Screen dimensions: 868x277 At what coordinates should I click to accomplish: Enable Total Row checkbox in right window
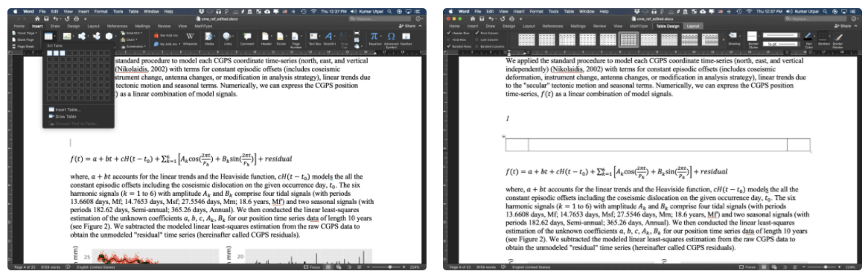[x=449, y=40]
